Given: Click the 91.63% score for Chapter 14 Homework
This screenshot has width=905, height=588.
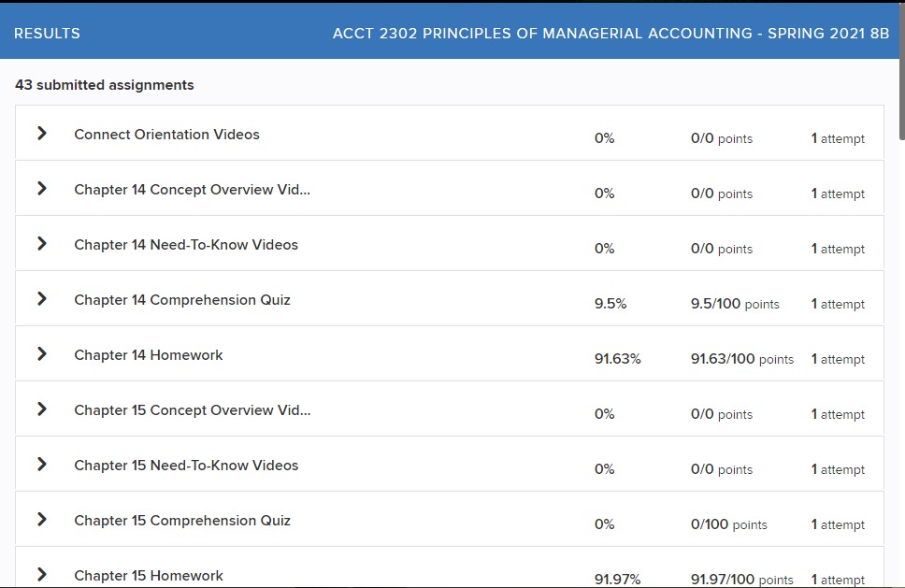Looking at the screenshot, I should pyautogui.click(x=617, y=359).
